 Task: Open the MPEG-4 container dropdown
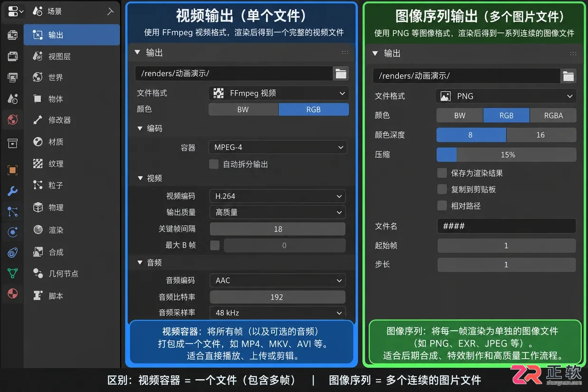[277, 147]
